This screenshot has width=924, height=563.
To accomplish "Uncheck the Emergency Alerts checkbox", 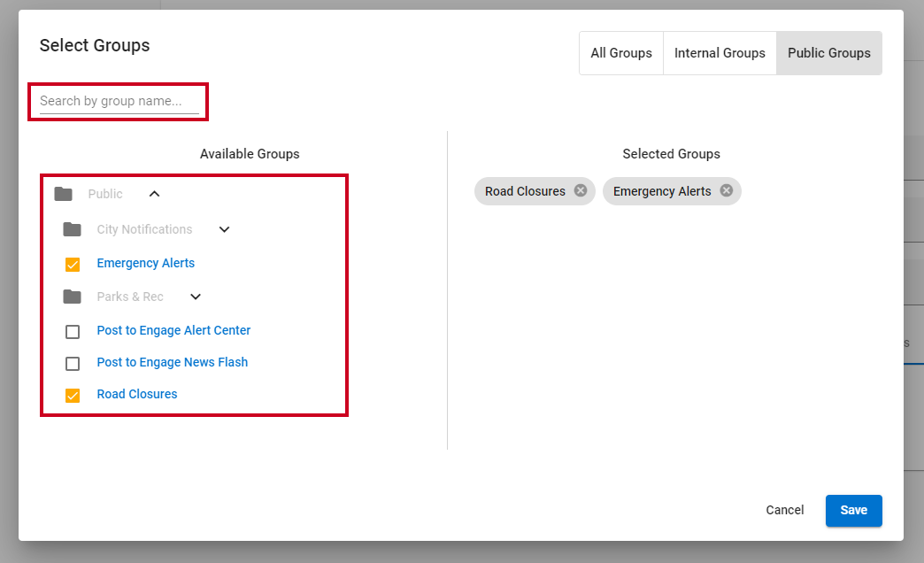I will [73, 265].
